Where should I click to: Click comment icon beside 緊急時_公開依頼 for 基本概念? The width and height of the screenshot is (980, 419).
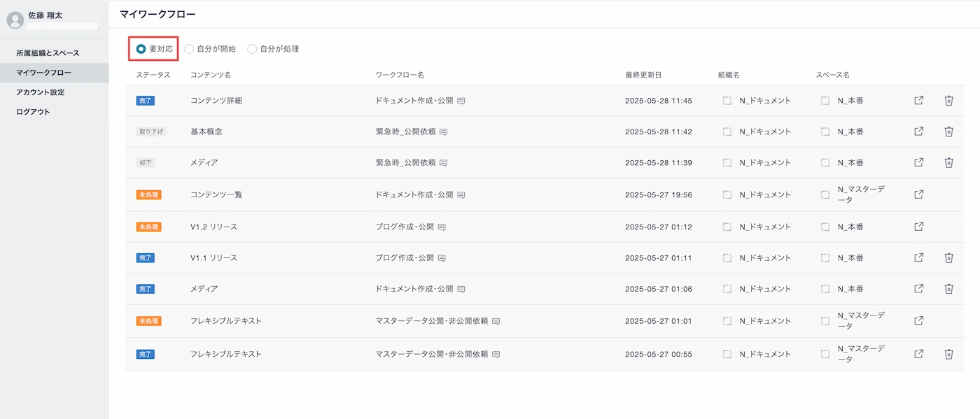(x=443, y=132)
